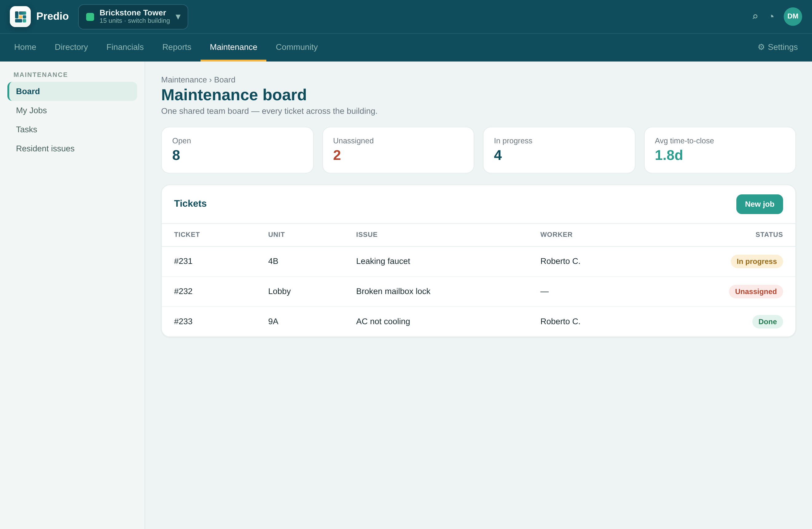812x529 pixels.
Task: Sort by the ISSUE column header
Action: coord(367,235)
